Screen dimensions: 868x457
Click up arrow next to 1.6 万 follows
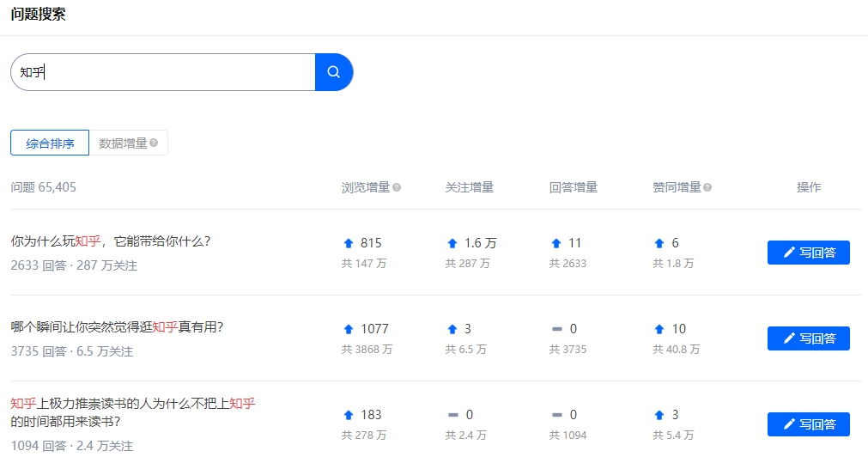point(452,243)
